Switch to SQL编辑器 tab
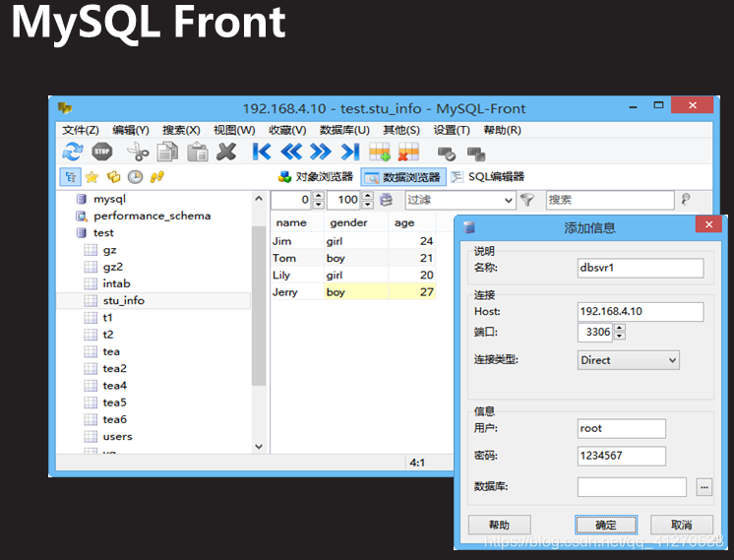Screen dimensions: 734x560 point(487,177)
